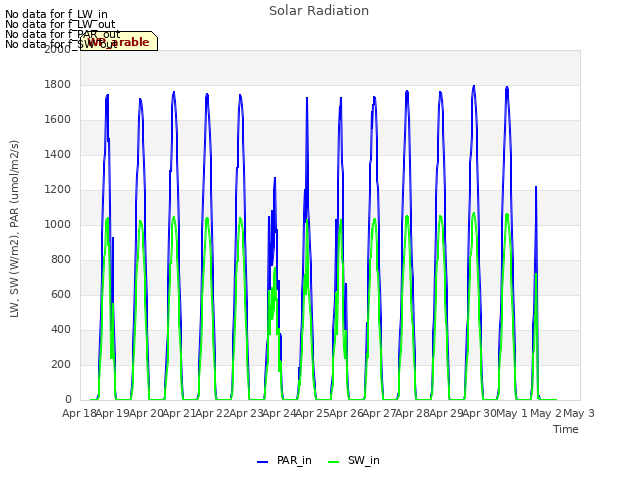Click the 'No data for f_LW_in' message
This screenshot has height=480, width=640.
point(56,14)
